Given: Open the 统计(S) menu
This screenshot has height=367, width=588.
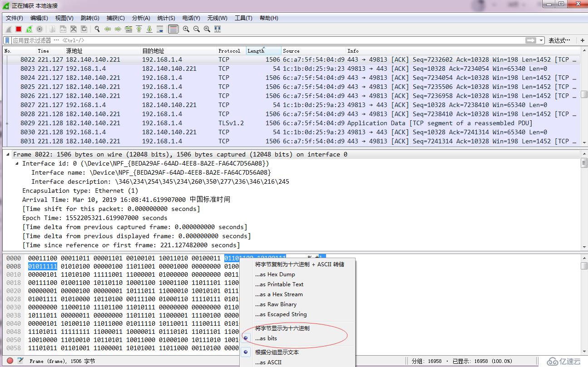Looking at the screenshot, I should pos(166,18).
